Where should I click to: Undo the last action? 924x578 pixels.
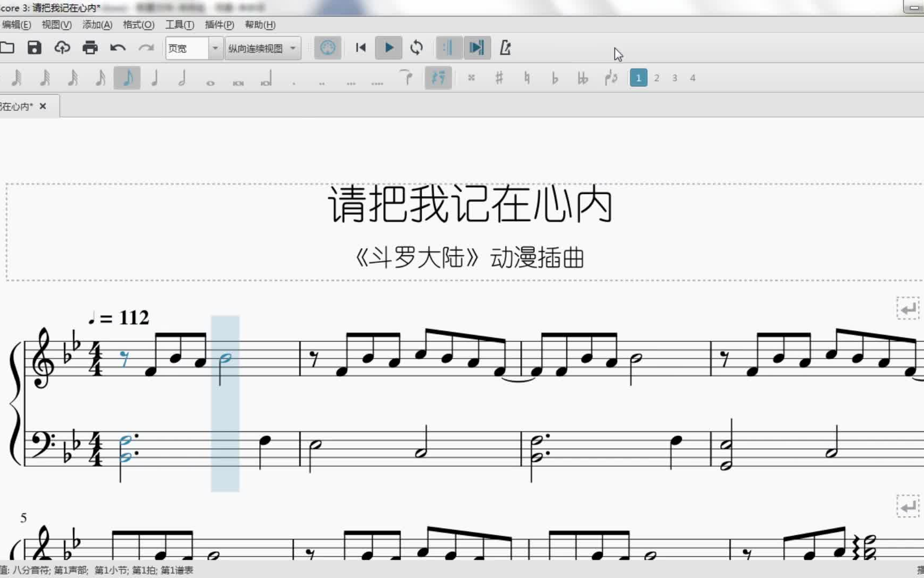(x=118, y=48)
